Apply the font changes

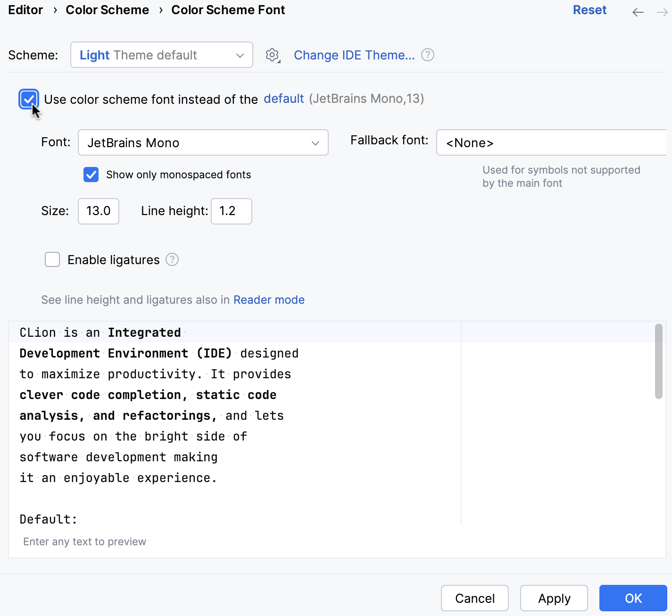(x=554, y=598)
